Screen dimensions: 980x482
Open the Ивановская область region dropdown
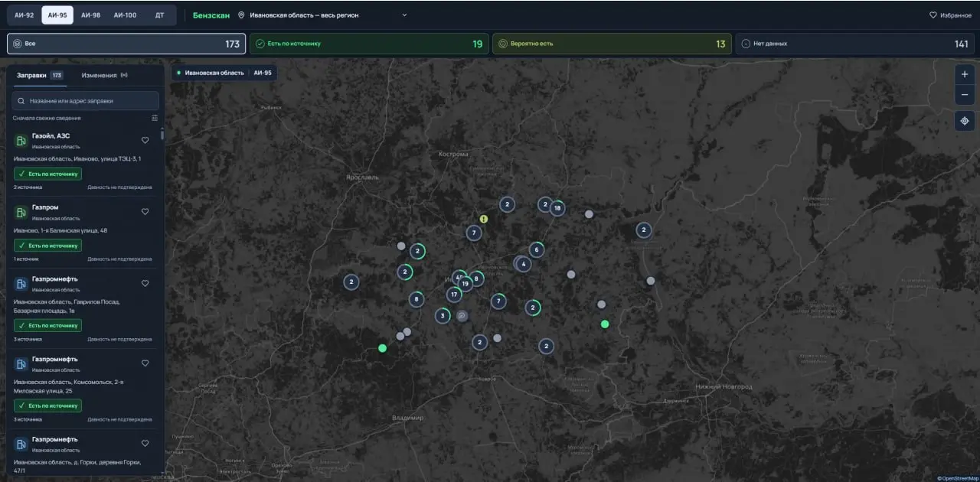tap(322, 15)
